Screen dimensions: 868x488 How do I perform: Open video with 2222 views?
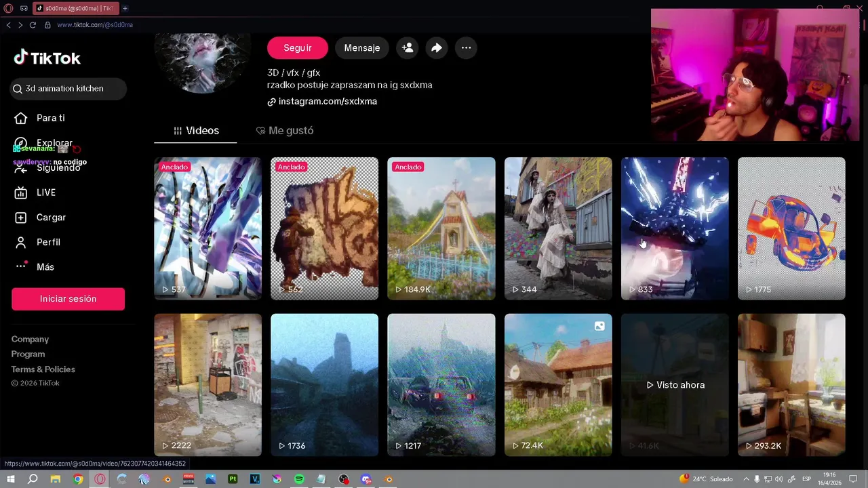point(208,384)
